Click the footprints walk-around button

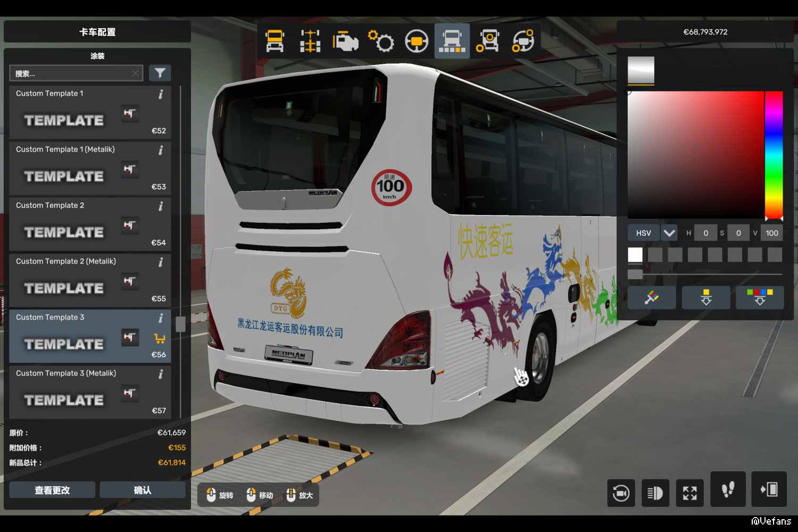point(728,489)
